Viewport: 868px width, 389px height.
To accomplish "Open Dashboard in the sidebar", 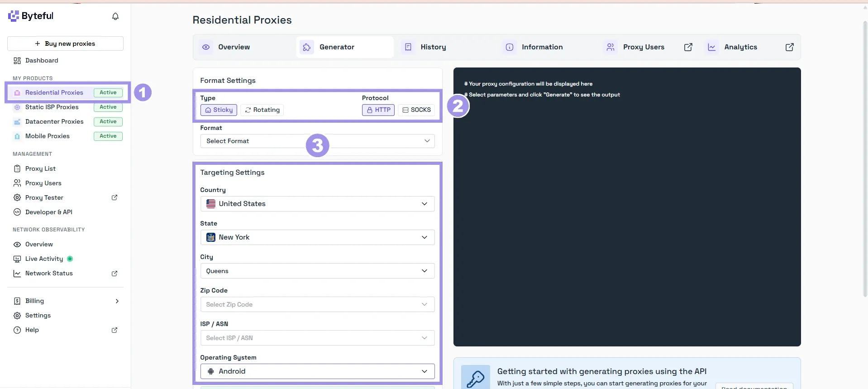I will click(x=42, y=60).
